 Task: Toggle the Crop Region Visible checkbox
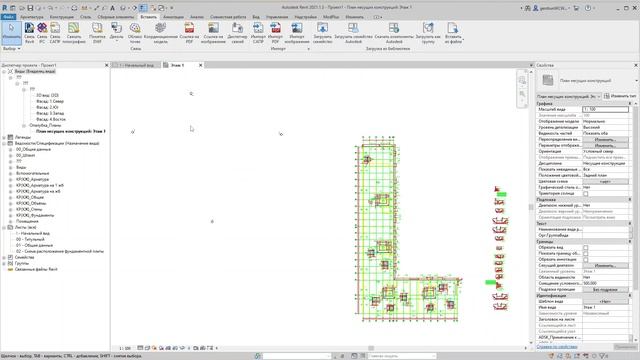(586, 253)
